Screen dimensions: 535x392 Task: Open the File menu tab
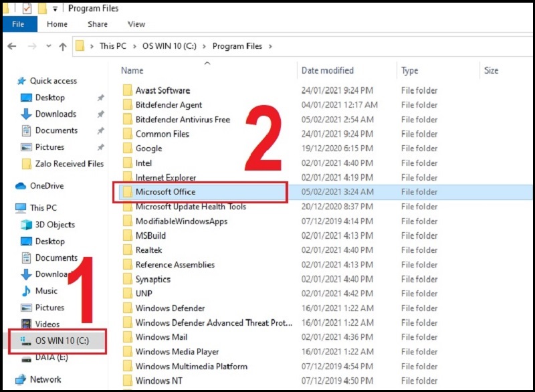(18, 24)
